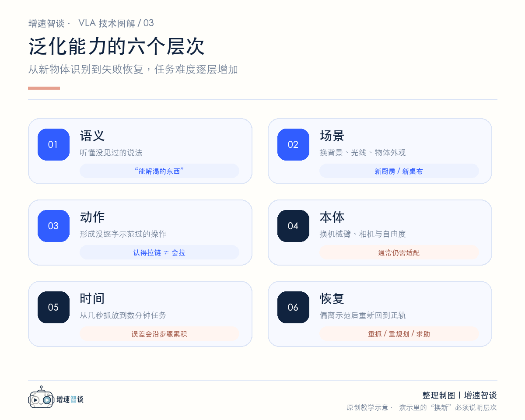Screen dimensions: 525x420
Task: Click the 通常仍需适配 pill
Action: [x=399, y=252]
